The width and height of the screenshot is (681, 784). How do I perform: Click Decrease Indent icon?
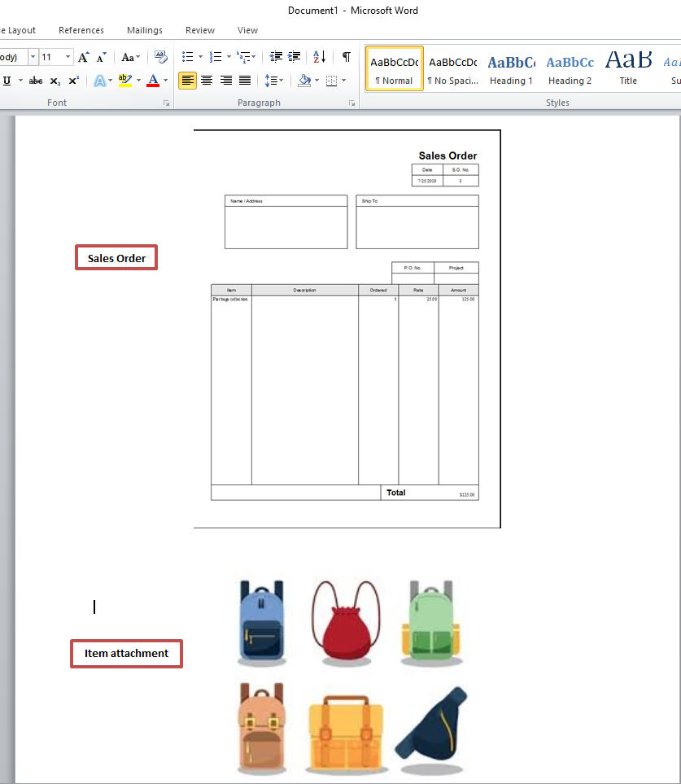276,57
